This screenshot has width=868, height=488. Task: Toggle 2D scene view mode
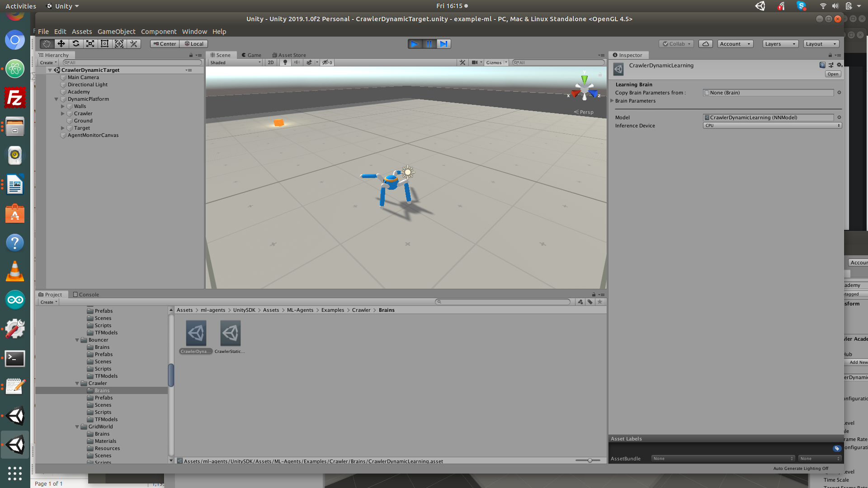coord(271,62)
